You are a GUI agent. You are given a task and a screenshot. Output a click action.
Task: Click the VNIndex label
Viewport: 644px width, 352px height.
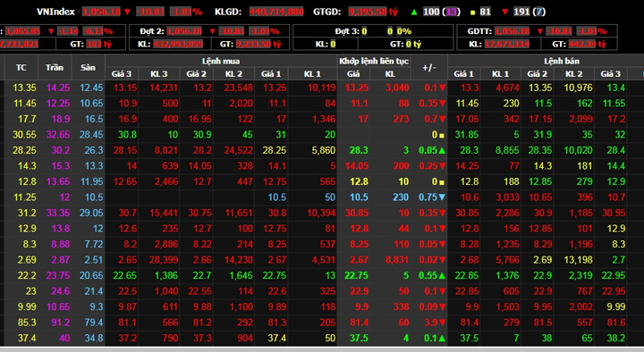pyautogui.click(x=55, y=12)
